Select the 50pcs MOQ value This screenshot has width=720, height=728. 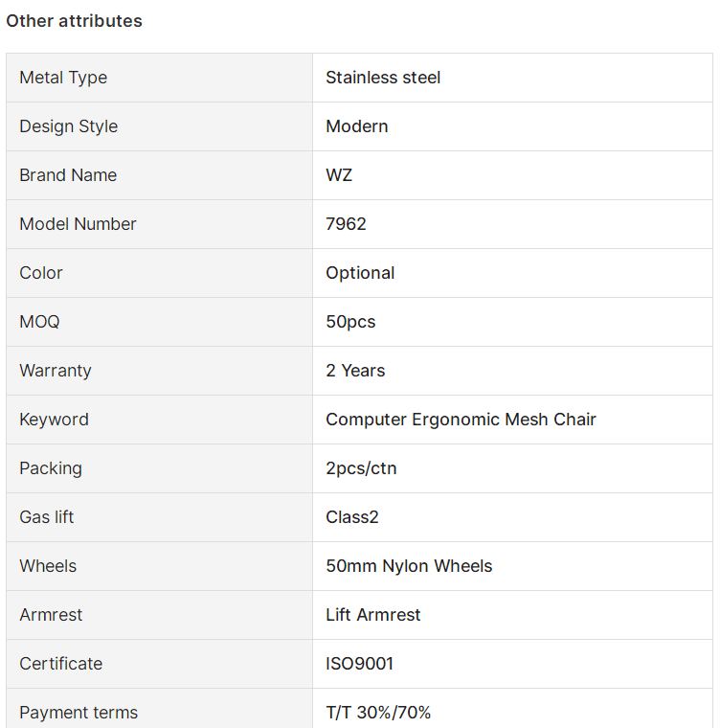(x=350, y=322)
